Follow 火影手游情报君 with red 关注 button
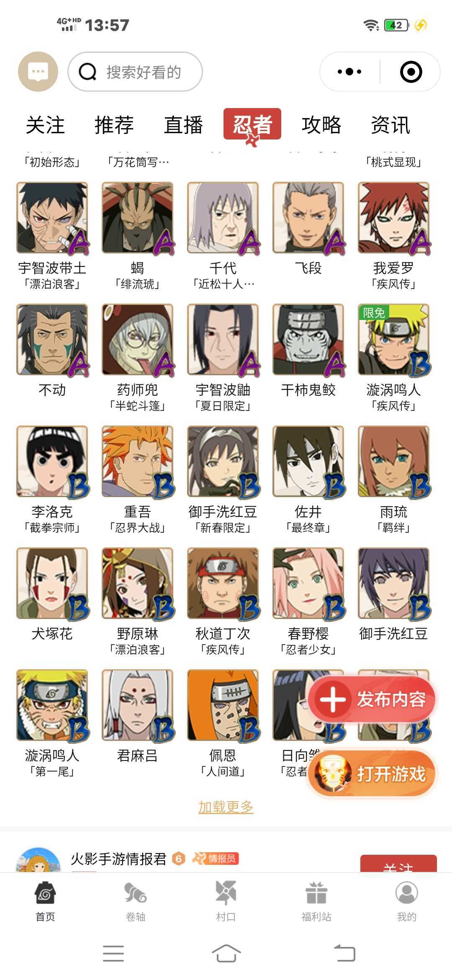 tap(398, 864)
